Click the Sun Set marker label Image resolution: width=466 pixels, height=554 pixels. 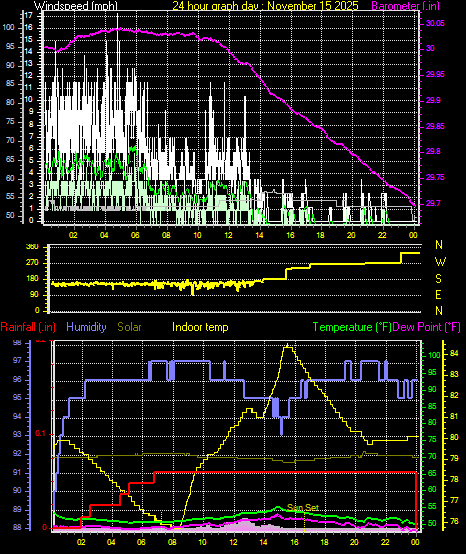click(303, 508)
